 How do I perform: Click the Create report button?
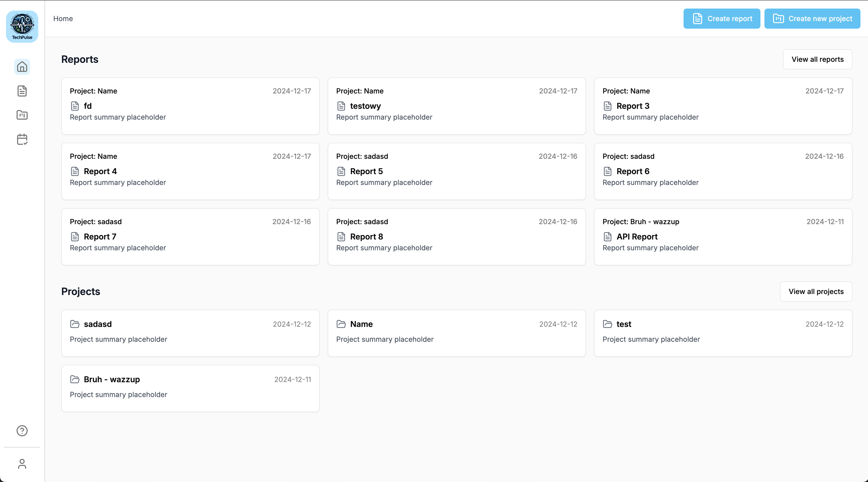click(x=722, y=19)
